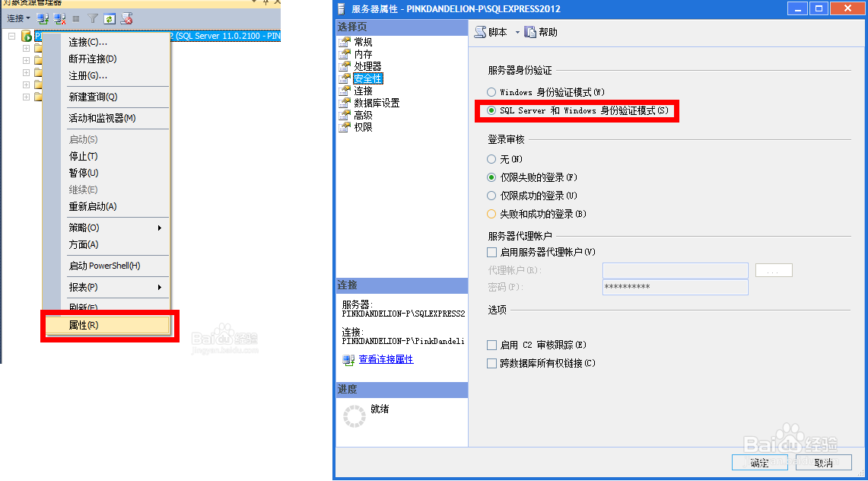Expand the 报表(P) submenu arrow
The width and height of the screenshot is (868, 481).
point(160,287)
